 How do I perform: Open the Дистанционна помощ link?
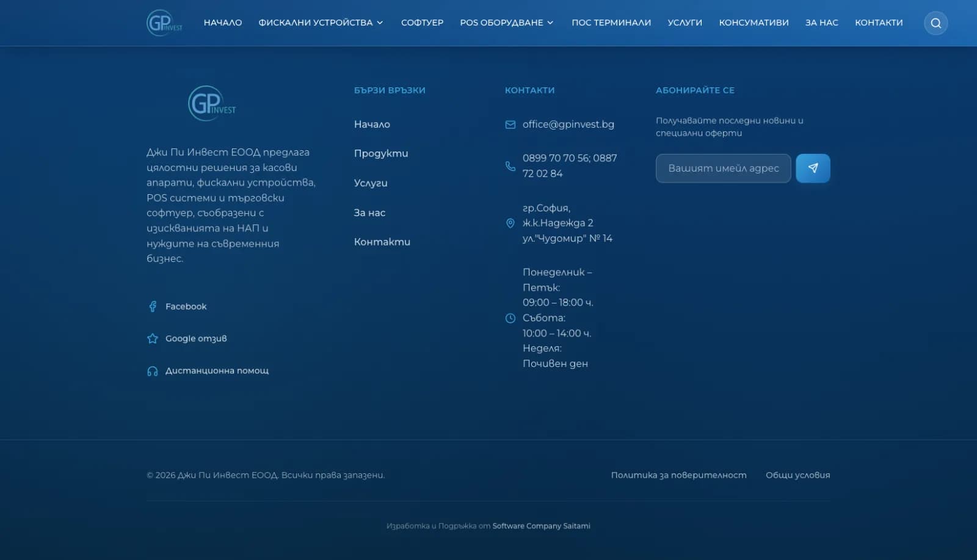[x=217, y=371]
